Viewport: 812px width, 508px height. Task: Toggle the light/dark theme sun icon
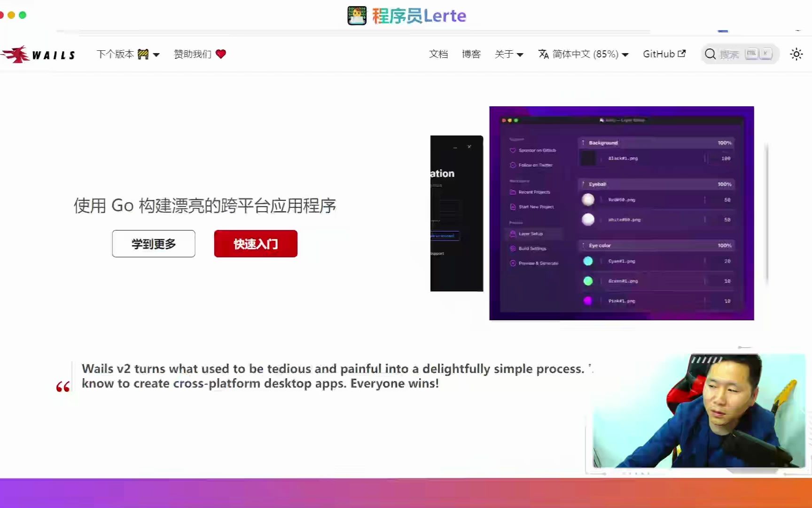click(796, 54)
